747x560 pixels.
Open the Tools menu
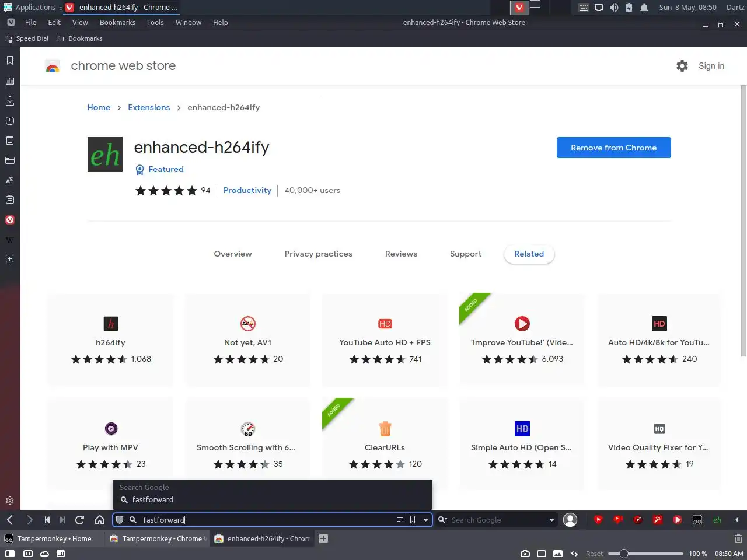point(155,22)
